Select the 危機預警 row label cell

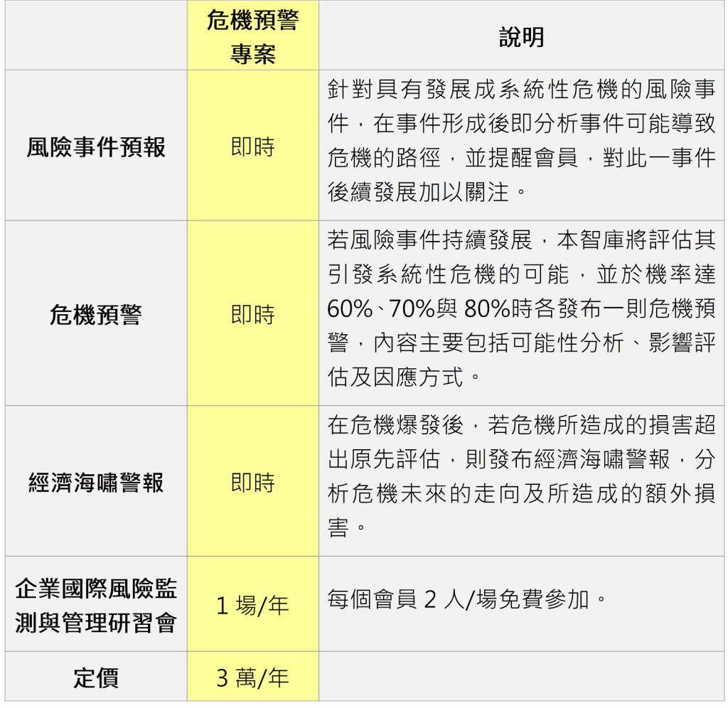(96, 315)
